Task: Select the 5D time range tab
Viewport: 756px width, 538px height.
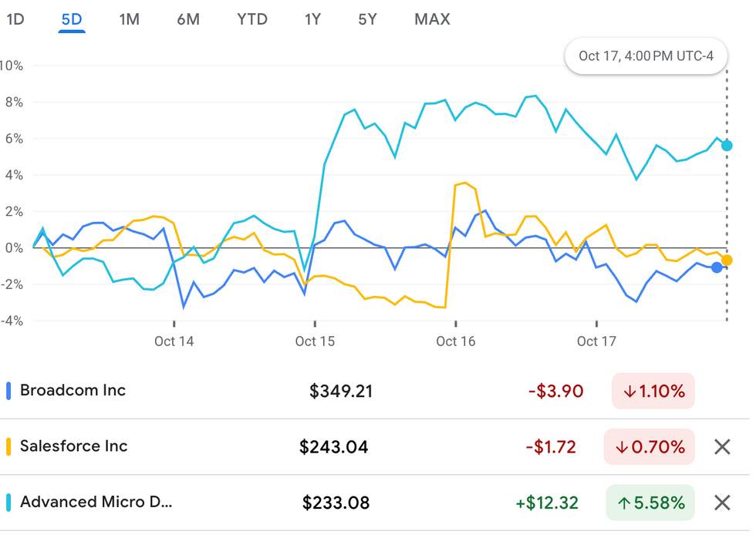Action: [71, 19]
